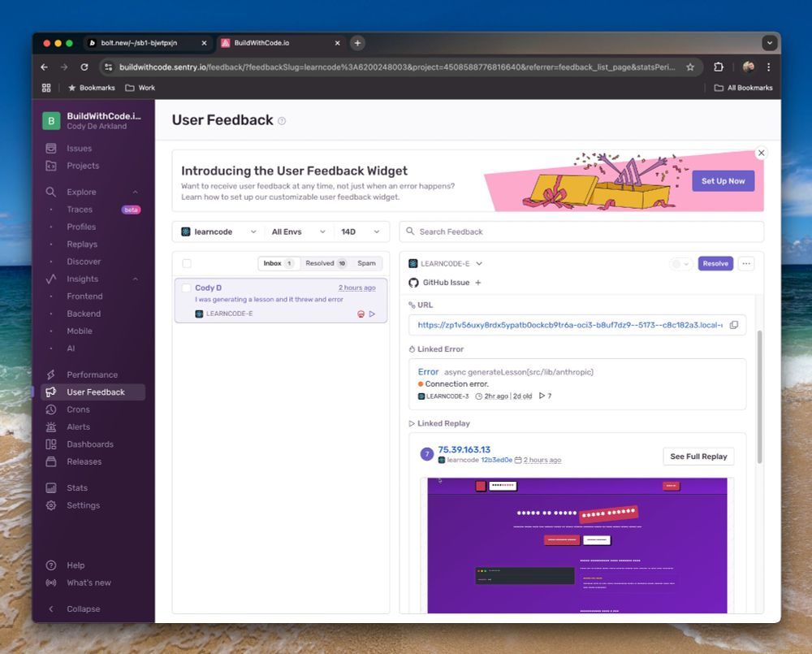
Task: Open Crons in the sidebar
Action: (78, 409)
